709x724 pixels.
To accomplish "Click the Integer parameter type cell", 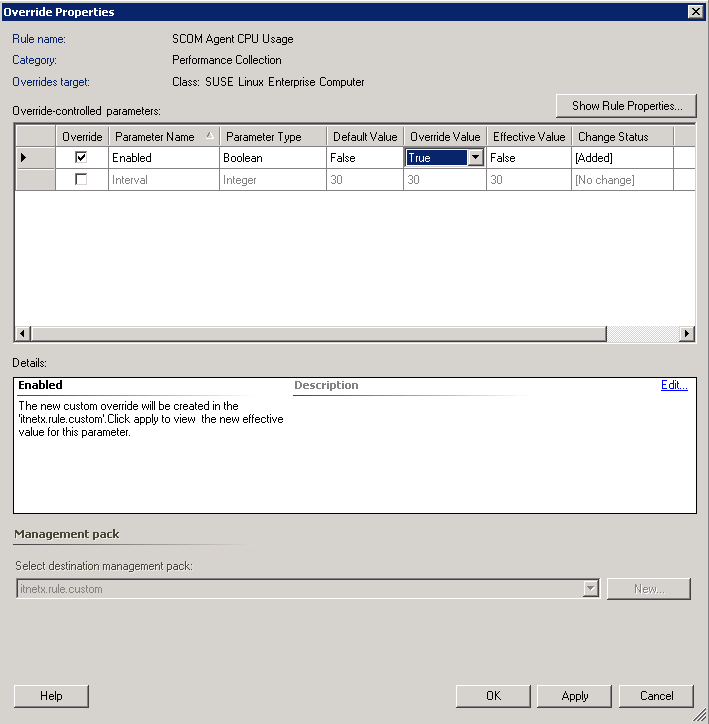I will coord(273,179).
